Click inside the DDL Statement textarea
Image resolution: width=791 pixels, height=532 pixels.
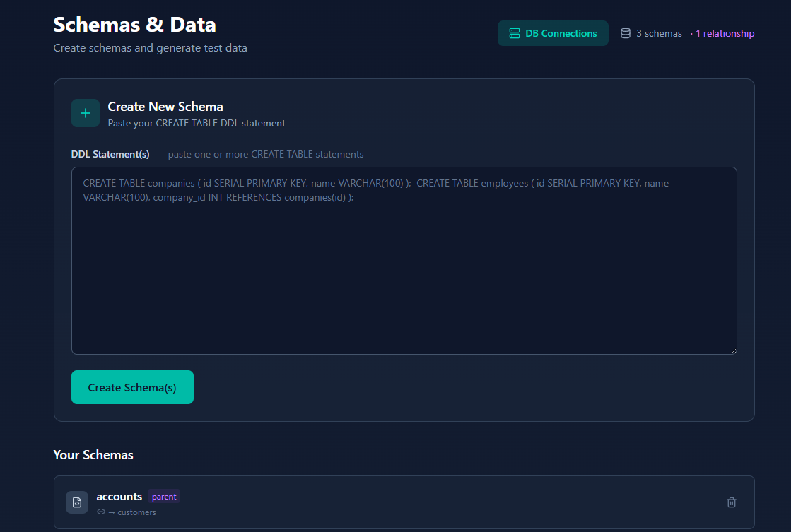[x=404, y=260]
